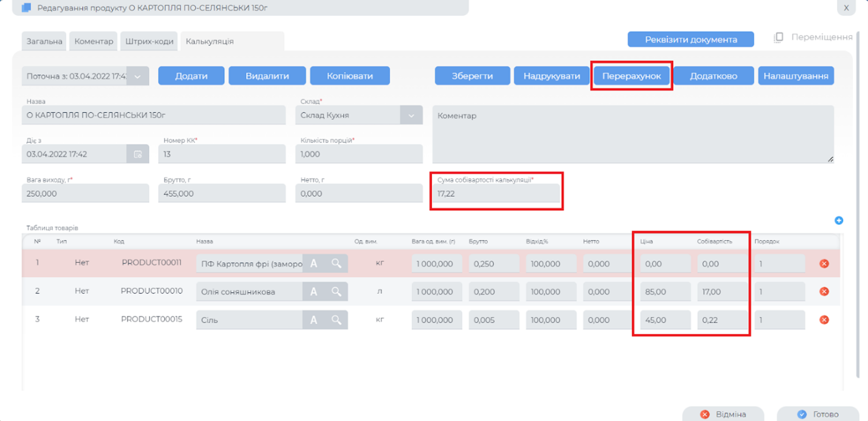Open search for Олія соняшникова product

click(336, 292)
